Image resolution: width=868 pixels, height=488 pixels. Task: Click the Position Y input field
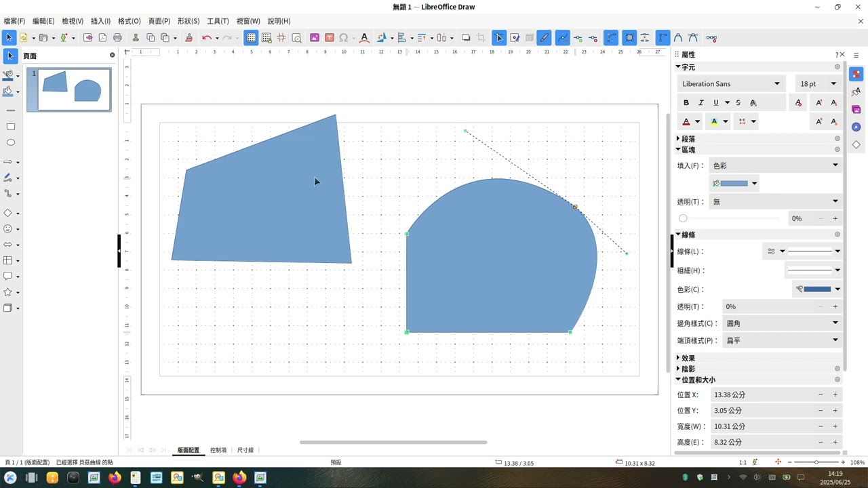761,411
